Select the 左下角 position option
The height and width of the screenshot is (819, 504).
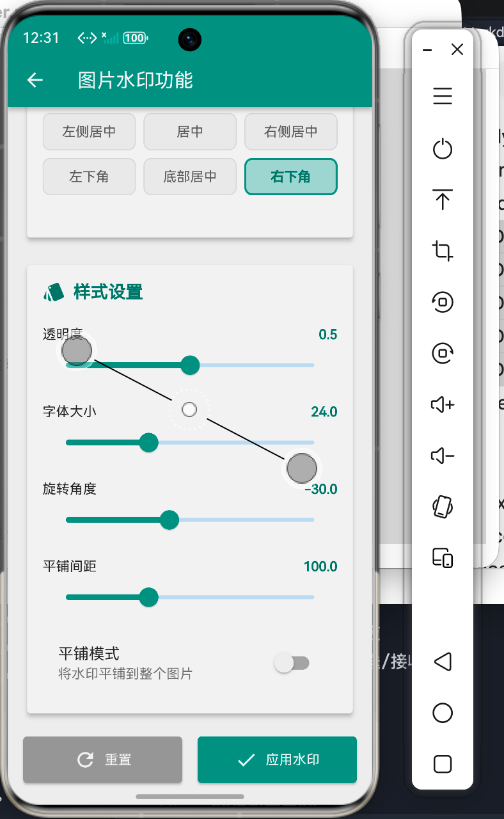click(x=89, y=177)
